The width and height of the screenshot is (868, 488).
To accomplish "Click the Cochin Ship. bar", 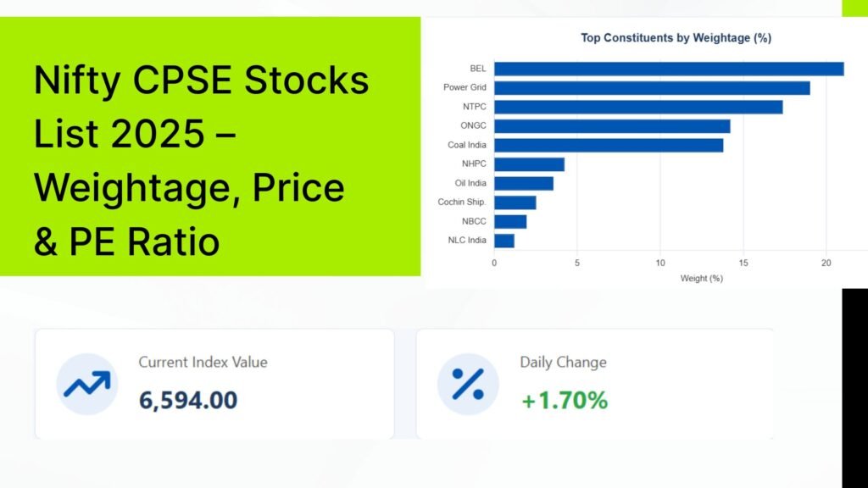I will pos(515,202).
